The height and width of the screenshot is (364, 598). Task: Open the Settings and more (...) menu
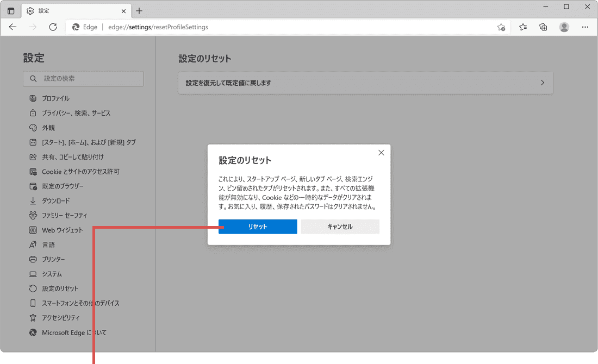coord(584,27)
